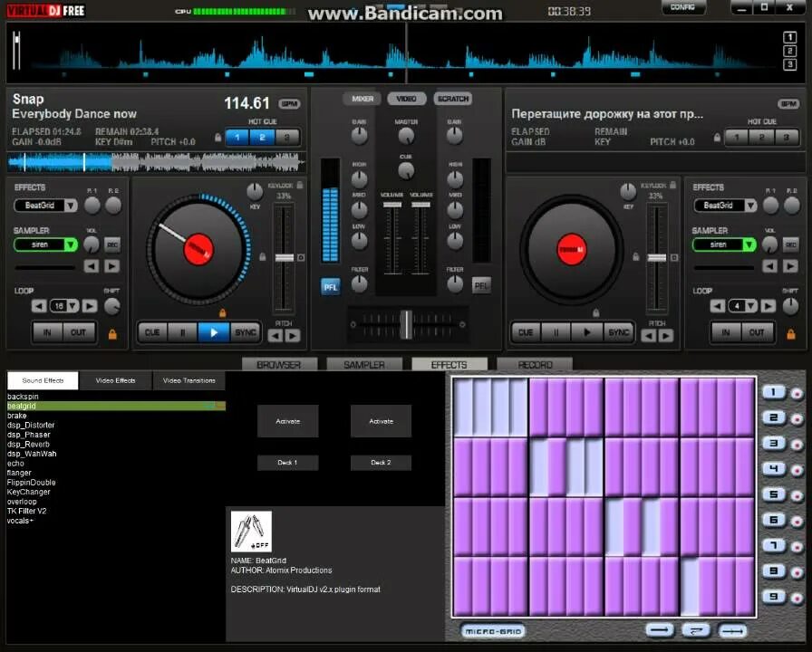Toggle left deck BPM button
This screenshot has width=812, height=652.
click(289, 104)
